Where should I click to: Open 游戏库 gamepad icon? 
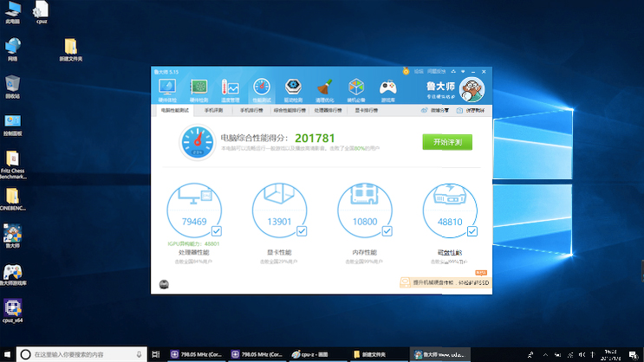(387, 90)
